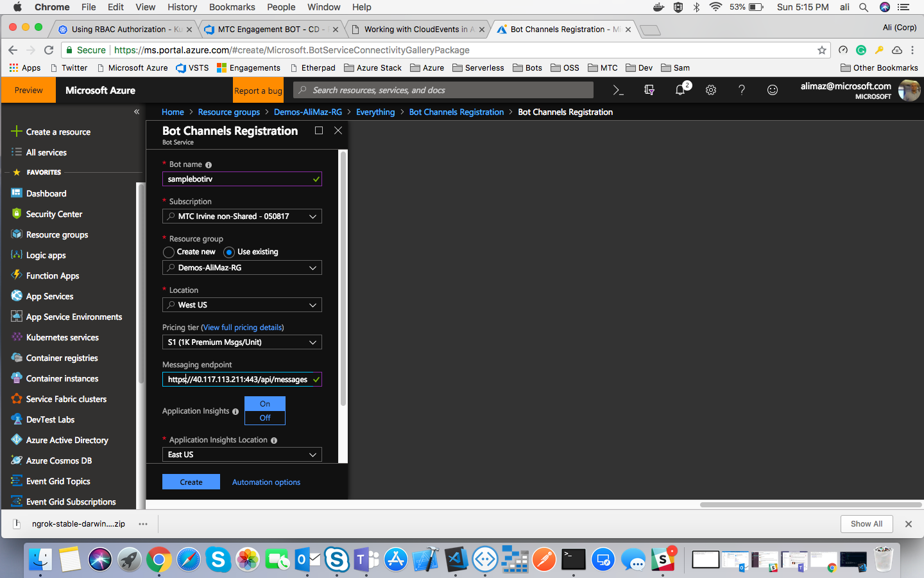The height and width of the screenshot is (578, 924).
Task: Open the Location dropdown showing West US
Action: (242, 305)
